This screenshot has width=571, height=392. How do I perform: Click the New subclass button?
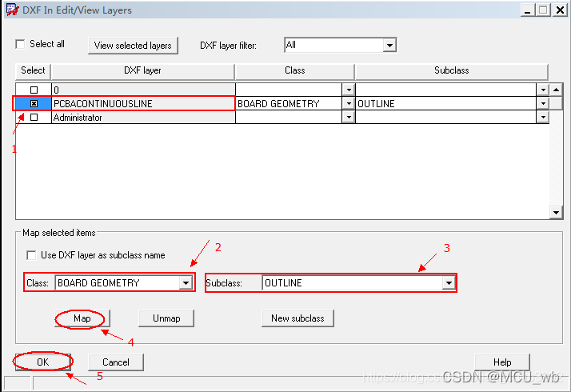(297, 318)
